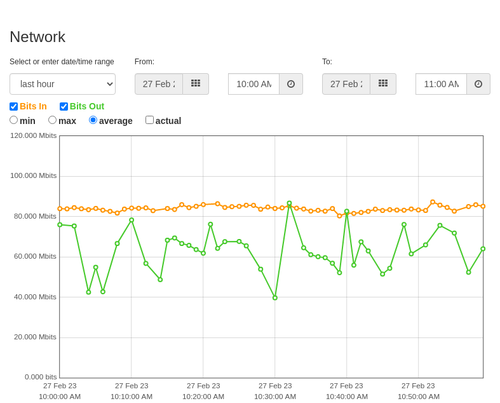500x403 pixels.
Task: Click the '60.000 Mbits' axis label
Action: coord(35,256)
